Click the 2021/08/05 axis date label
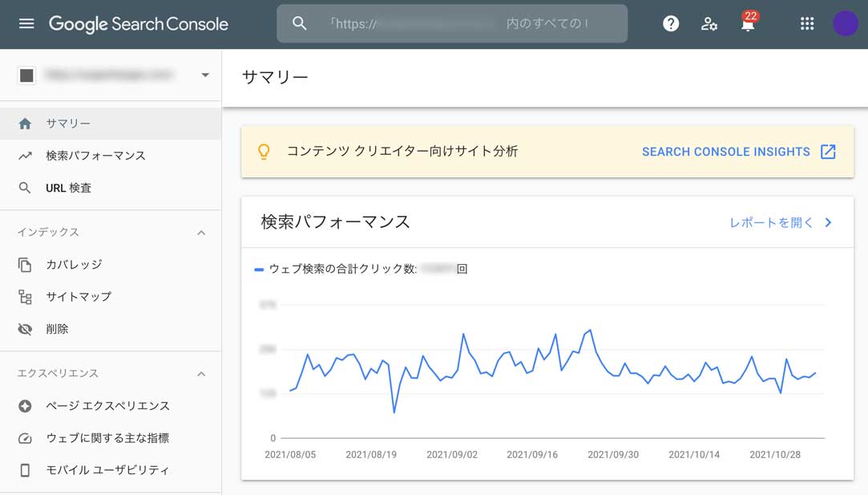The height and width of the screenshot is (495, 868). point(290,455)
